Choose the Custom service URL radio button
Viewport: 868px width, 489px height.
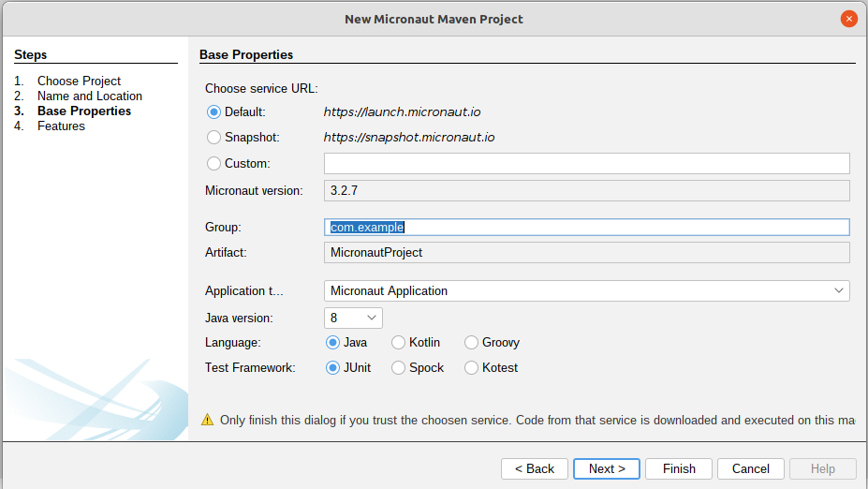(213, 164)
